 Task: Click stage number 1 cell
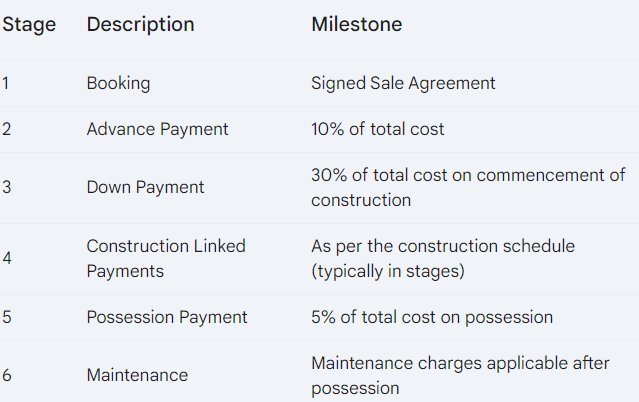(6, 84)
